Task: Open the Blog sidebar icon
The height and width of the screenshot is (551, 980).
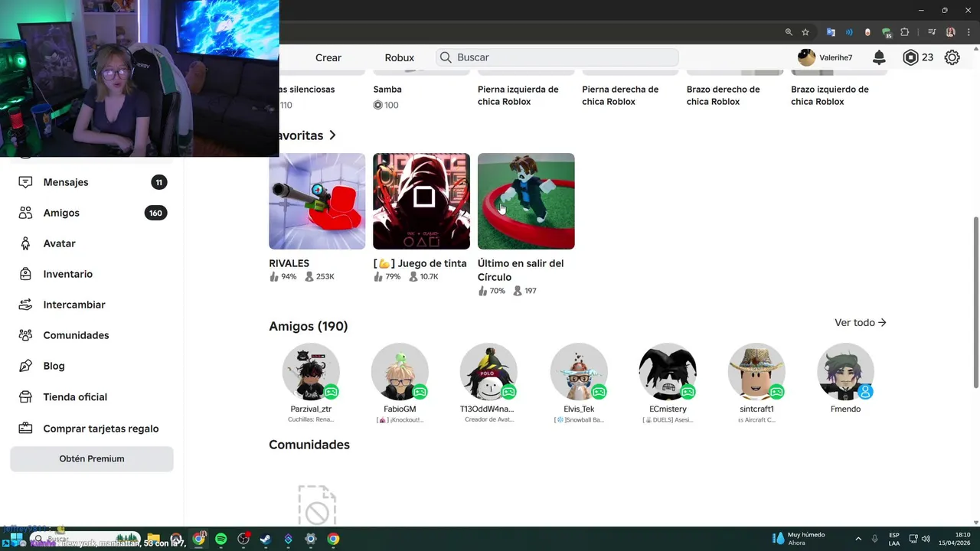Action: pos(25,366)
